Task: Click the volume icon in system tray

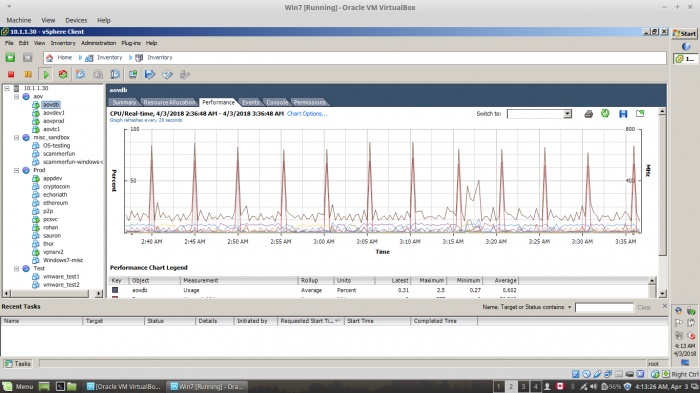Action: click(x=593, y=386)
